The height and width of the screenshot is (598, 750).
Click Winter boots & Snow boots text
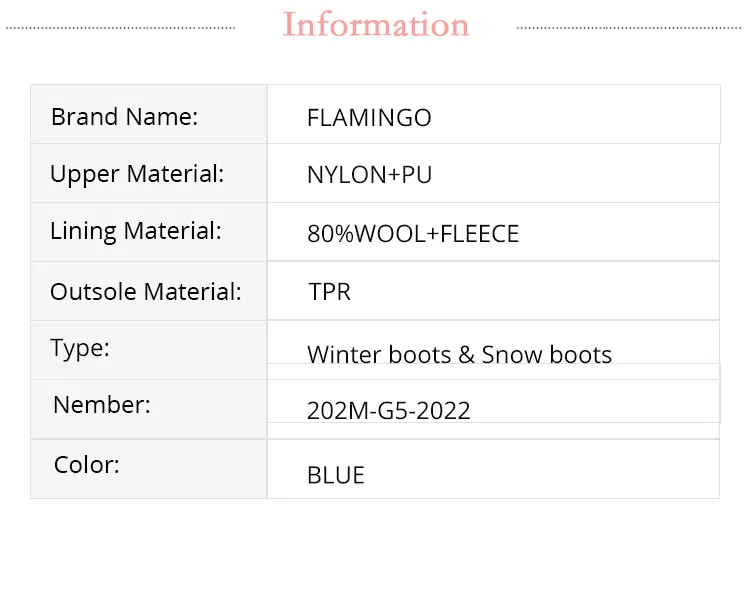pyautogui.click(x=459, y=355)
